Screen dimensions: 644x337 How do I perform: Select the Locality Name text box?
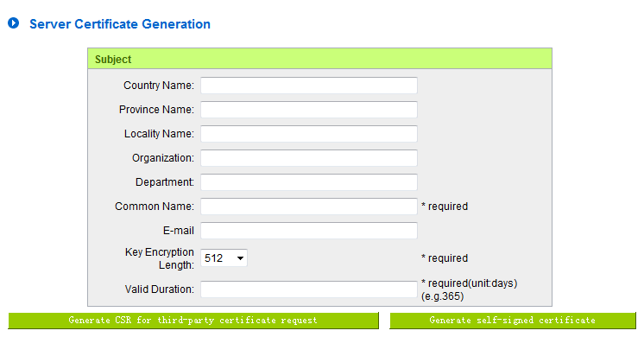coord(309,134)
